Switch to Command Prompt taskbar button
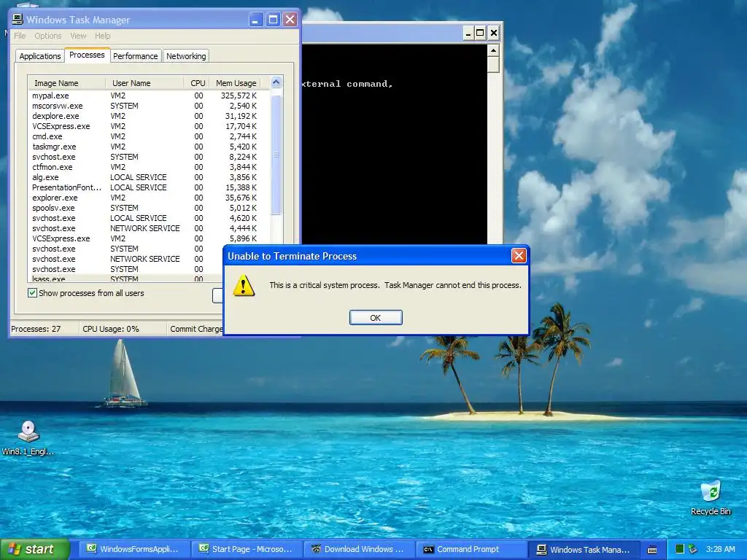The height and width of the screenshot is (560, 747). click(x=471, y=549)
